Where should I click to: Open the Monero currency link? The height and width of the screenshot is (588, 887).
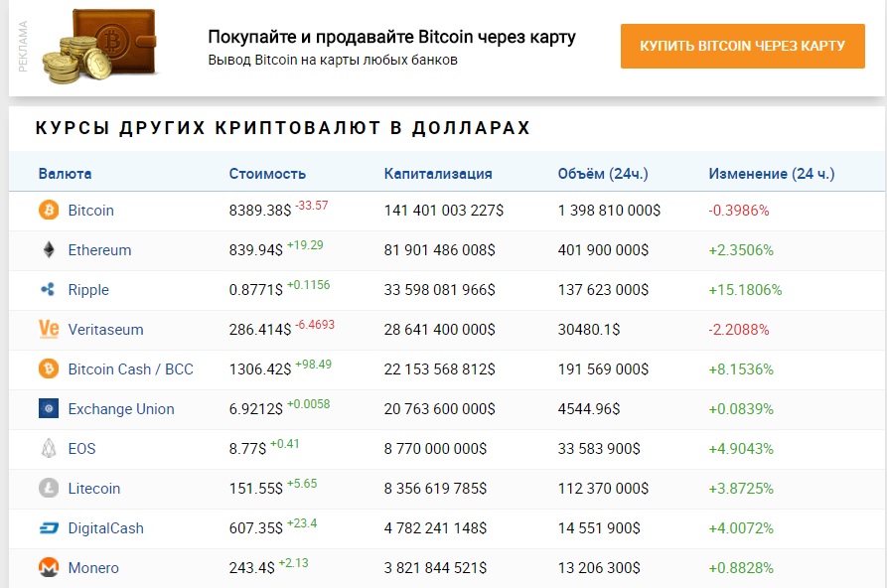[x=93, y=568]
